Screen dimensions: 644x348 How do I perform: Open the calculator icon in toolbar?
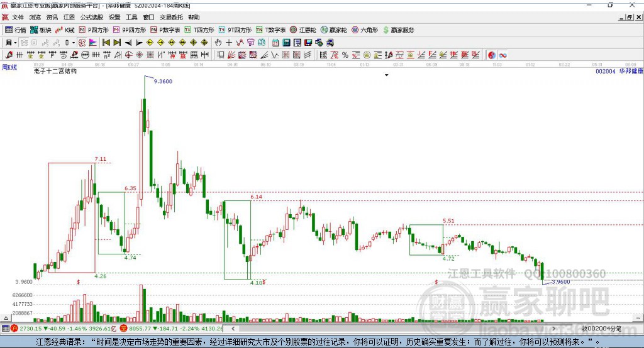pyautogui.click(x=286, y=43)
